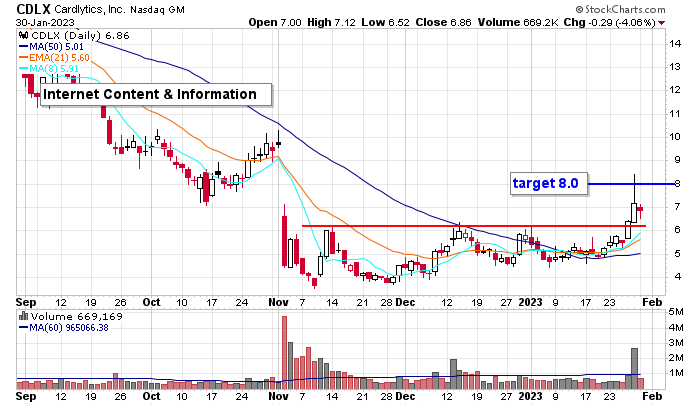Click the Oct label under the price chart
This screenshot has height=405, width=700.
pyautogui.click(x=151, y=302)
